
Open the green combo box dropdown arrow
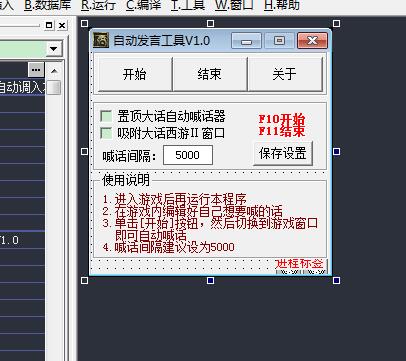tap(53, 49)
